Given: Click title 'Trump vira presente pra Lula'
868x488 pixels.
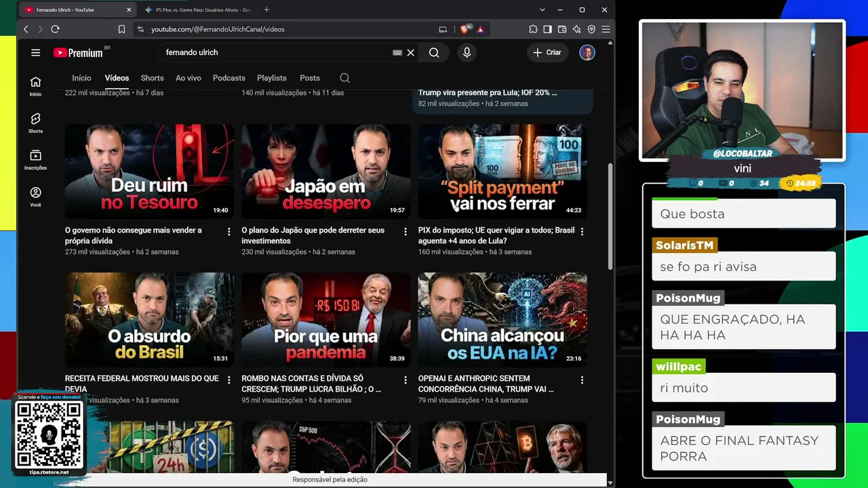Looking at the screenshot, I should tap(488, 93).
